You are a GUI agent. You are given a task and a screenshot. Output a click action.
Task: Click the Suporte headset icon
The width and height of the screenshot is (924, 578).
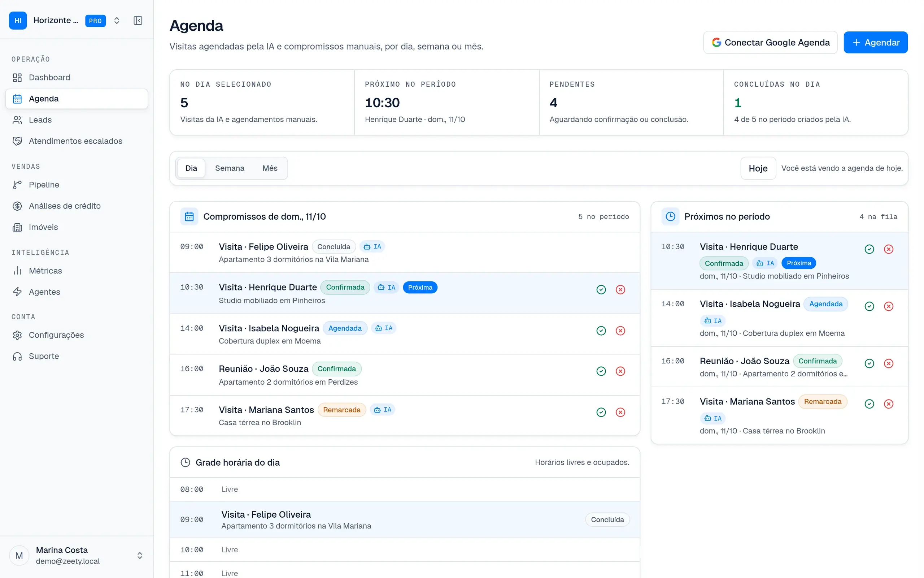click(x=17, y=356)
